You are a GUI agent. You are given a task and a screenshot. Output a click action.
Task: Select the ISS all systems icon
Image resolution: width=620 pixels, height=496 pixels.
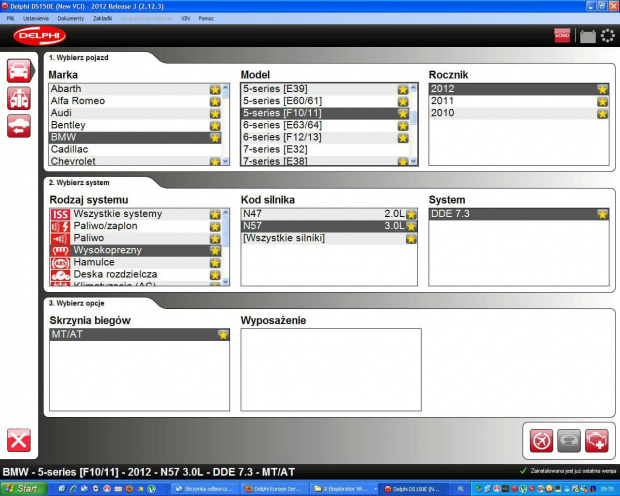[60, 214]
